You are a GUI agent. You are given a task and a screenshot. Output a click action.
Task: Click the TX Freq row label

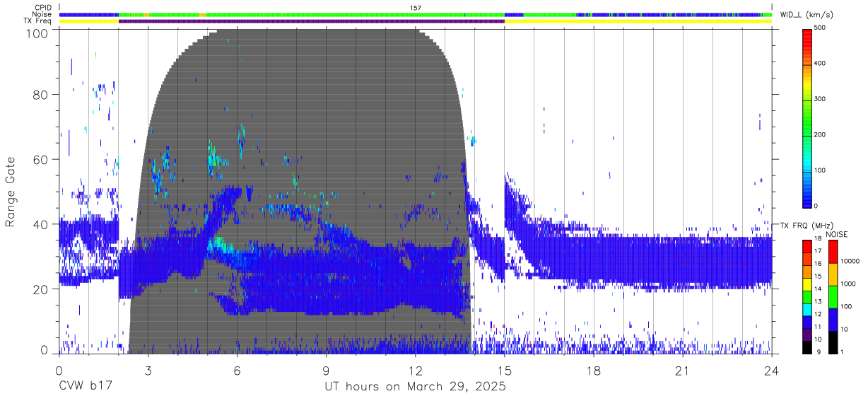[37, 21]
